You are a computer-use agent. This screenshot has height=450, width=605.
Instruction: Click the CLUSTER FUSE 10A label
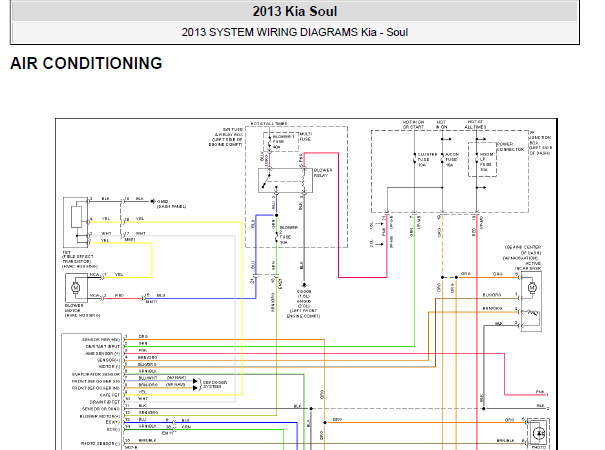click(x=428, y=159)
